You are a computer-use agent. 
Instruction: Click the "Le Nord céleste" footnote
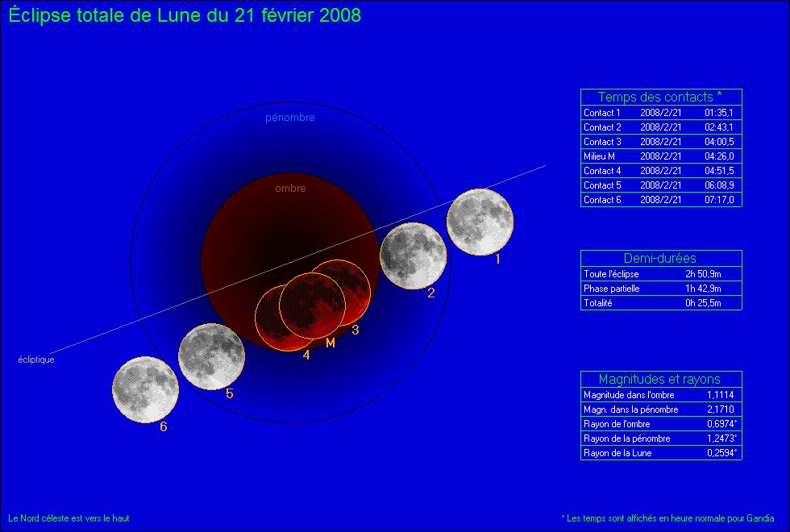[x=69, y=518]
